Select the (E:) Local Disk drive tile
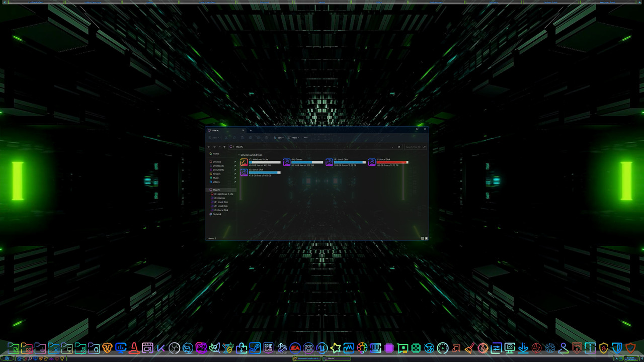644x362 pixels. pos(346,162)
